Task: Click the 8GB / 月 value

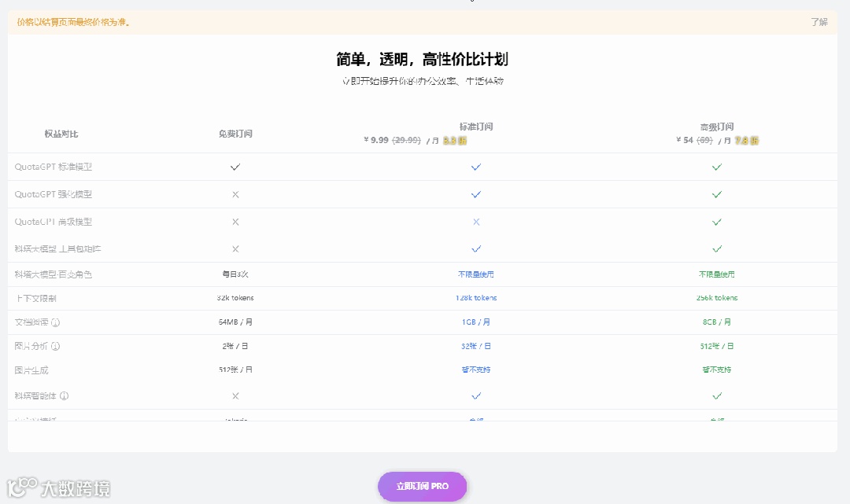Action: 717,322
